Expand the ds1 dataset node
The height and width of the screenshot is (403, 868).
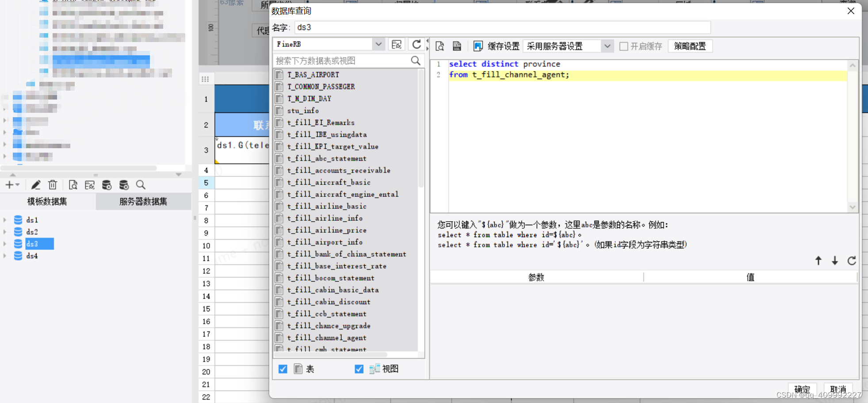5,220
